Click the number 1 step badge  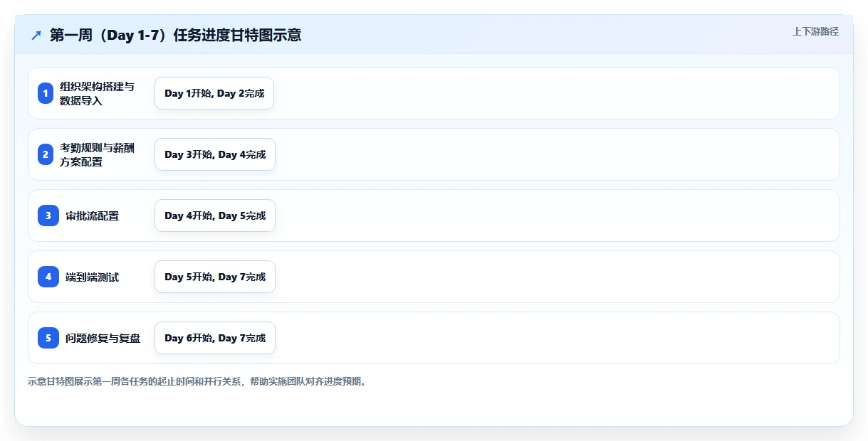pos(46,93)
